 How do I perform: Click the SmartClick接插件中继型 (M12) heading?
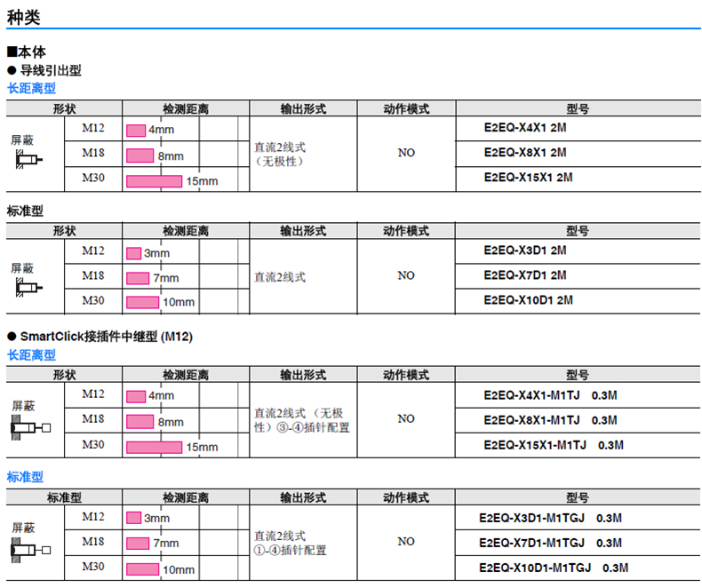106,338
